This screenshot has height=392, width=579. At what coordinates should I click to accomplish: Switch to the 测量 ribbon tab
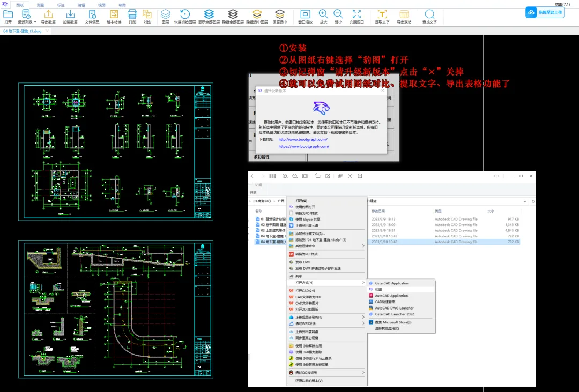tap(41, 5)
